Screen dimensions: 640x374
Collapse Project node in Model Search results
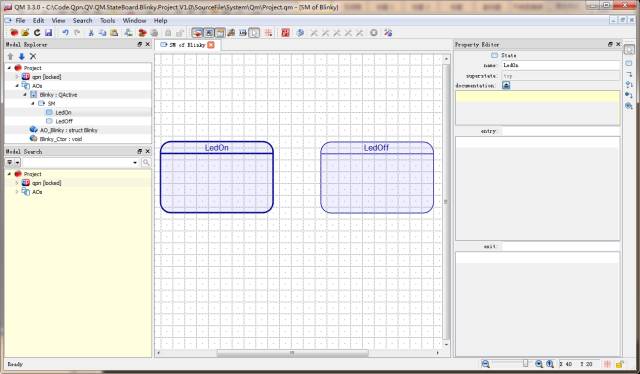9,174
